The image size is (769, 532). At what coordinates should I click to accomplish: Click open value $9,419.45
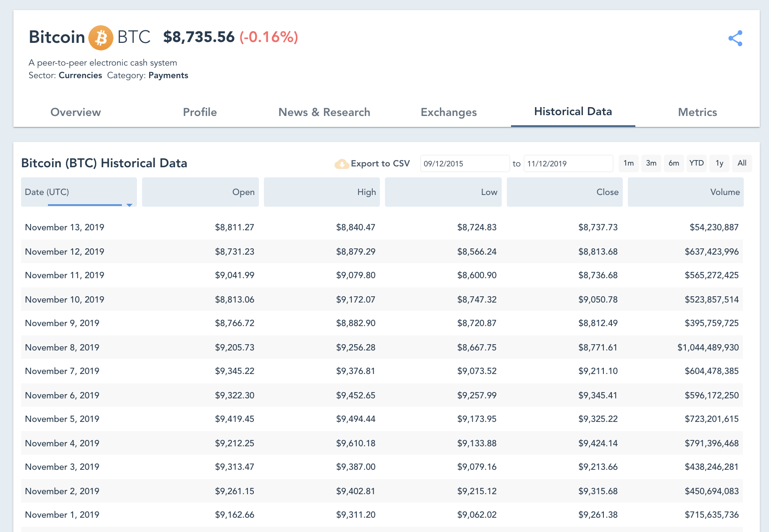pyautogui.click(x=234, y=419)
